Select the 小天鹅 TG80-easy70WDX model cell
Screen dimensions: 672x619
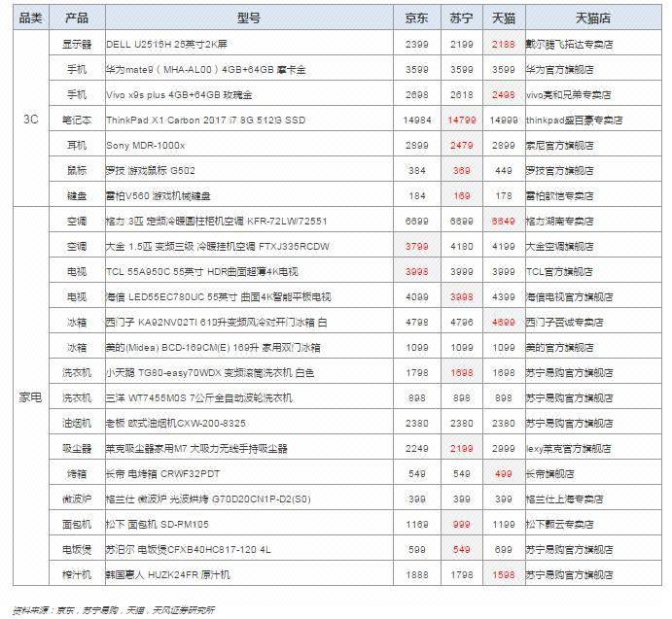click(x=249, y=373)
